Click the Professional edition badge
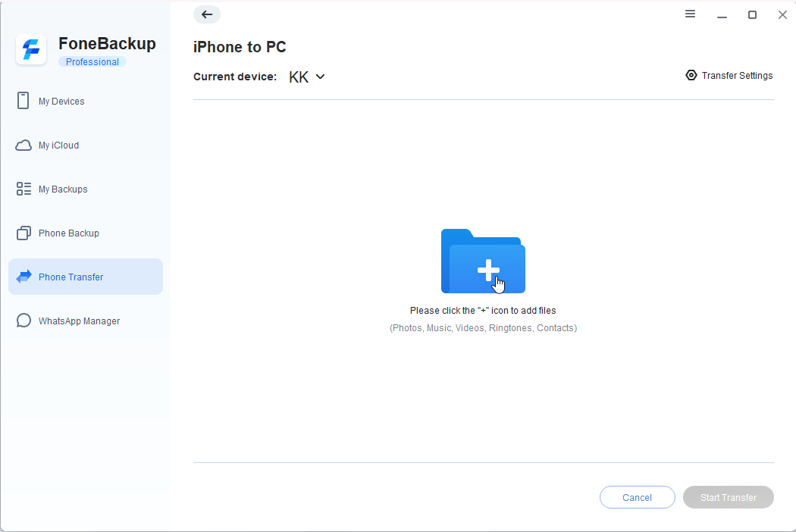796x532 pixels. point(92,62)
